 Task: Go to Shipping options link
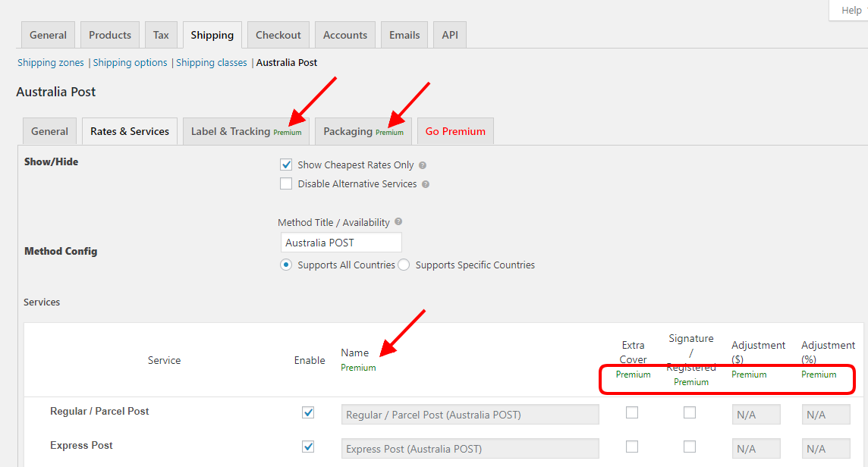[x=130, y=62]
